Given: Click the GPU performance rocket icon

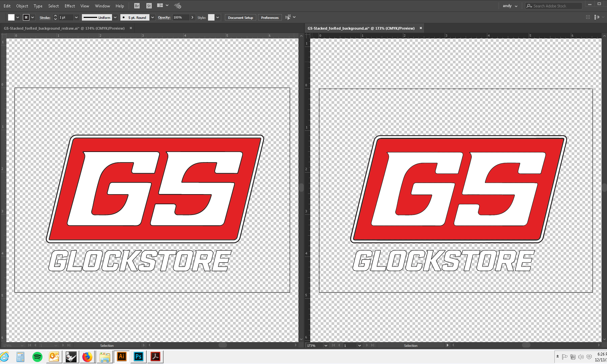Looking at the screenshot, I should click(178, 6).
